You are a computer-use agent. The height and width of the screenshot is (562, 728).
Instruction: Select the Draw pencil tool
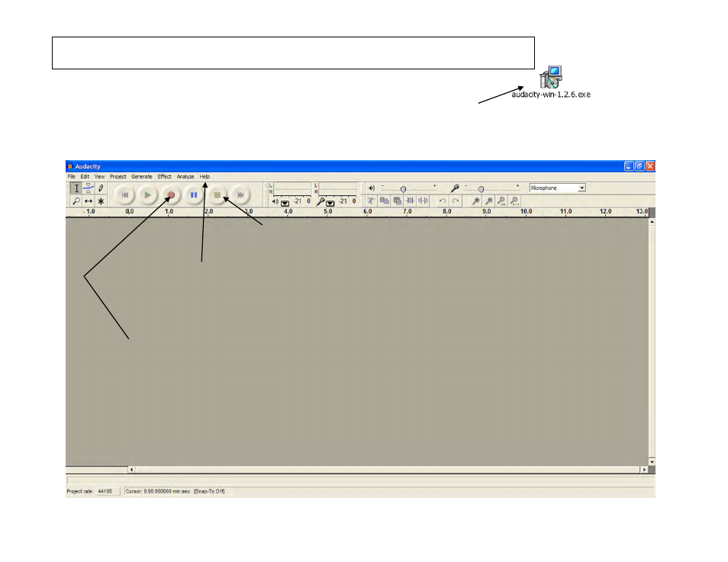(x=101, y=188)
